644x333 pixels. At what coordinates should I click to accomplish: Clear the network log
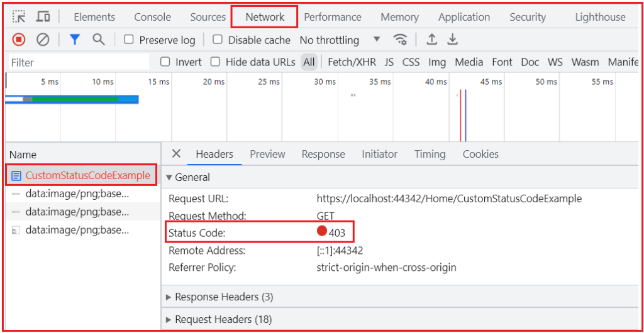click(x=43, y=40)
